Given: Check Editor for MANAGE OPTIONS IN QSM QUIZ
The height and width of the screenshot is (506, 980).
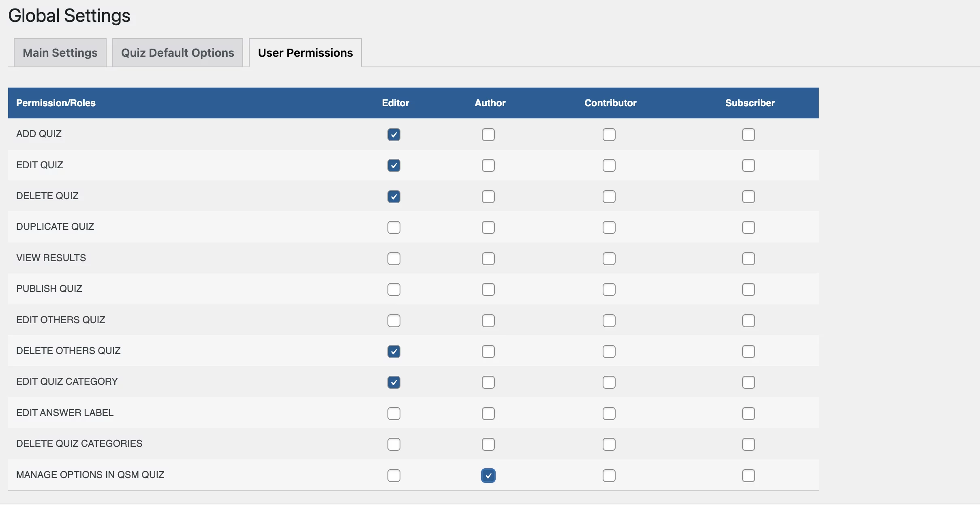Looking at the screenshot, I should click(x=394, y=476).
